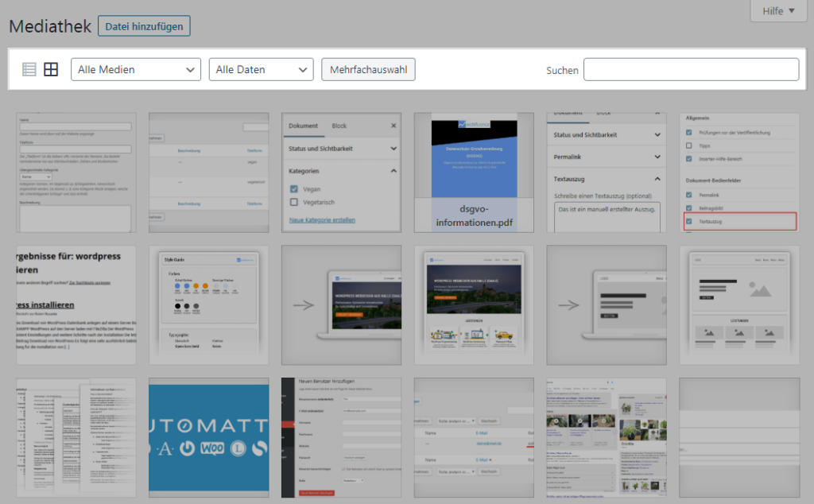Open the Style Guide screenshot thumbnail

(x=208, y=305)
